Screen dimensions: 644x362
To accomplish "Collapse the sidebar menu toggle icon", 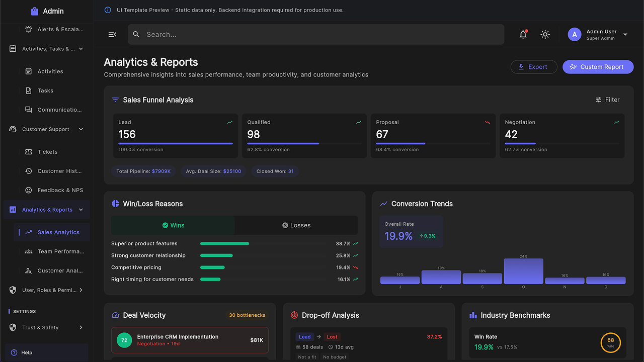I will [x=112, y=34].
